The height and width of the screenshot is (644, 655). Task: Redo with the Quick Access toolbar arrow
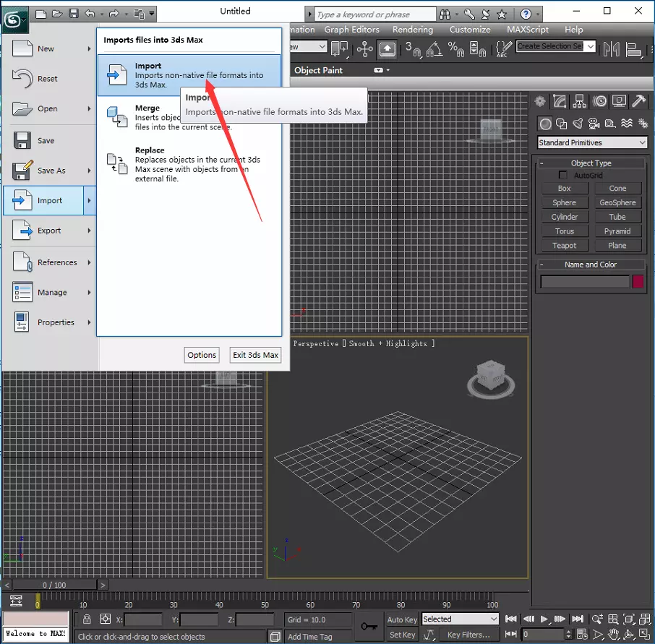(114, 14)
